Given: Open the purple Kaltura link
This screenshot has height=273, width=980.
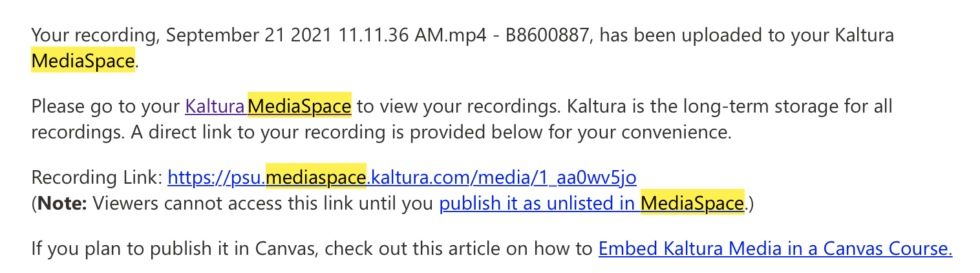Looking at the screenshot, I should tap(215, 105).
